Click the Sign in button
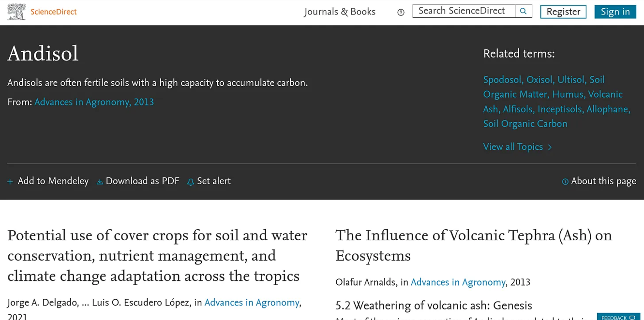 click(x=615, y=12)
